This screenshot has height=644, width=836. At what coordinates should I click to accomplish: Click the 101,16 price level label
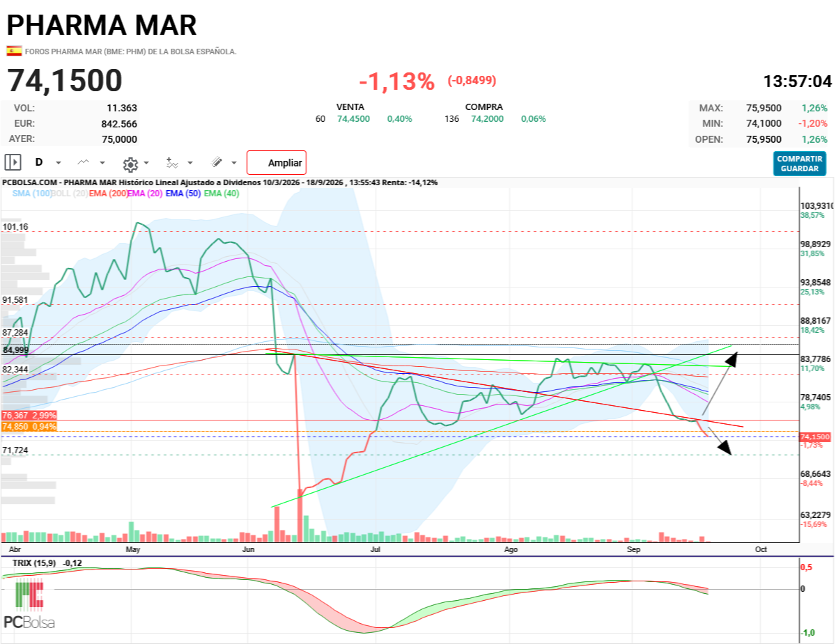(15, 227)
